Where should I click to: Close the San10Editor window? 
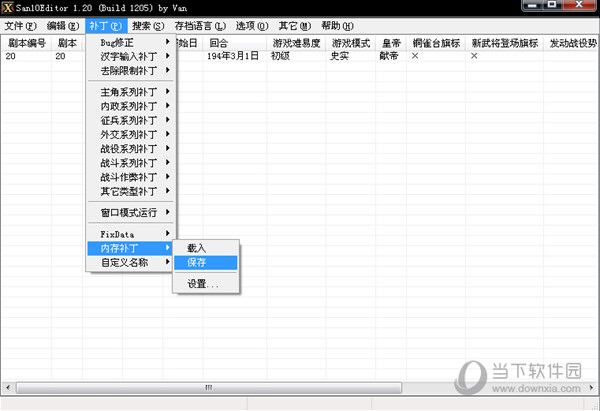pos(579,5)
